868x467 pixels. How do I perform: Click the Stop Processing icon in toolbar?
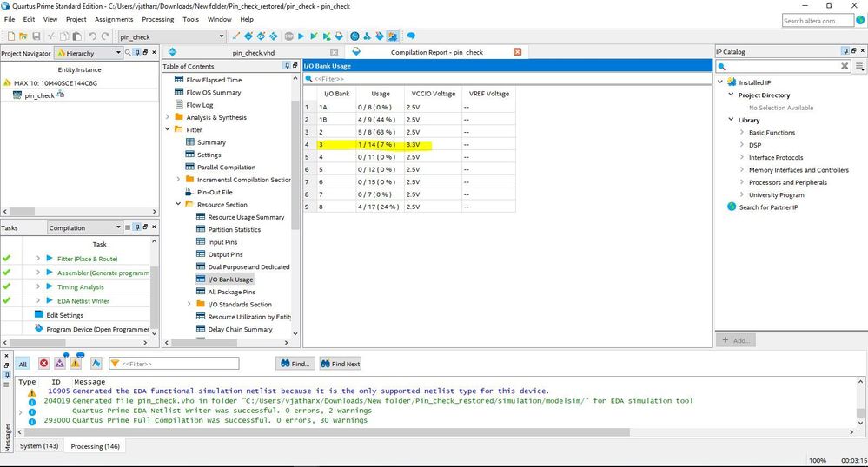pos(288,36)
